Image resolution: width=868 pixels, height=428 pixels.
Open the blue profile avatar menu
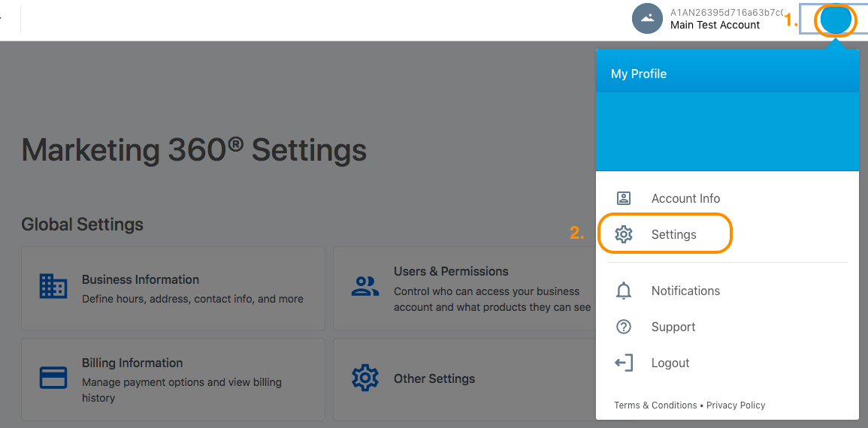click(x=836, y=20)
